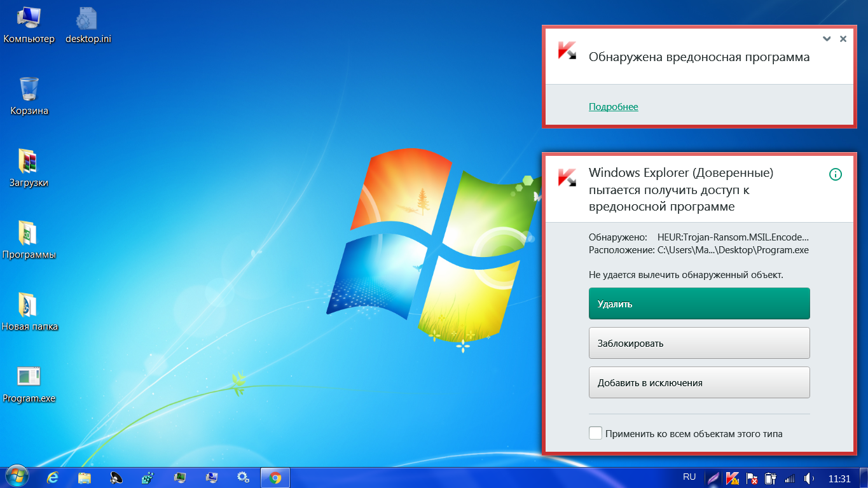This screenshot has height=488, width=868.
Task: Open Action Center flag tray icon
Action: coord(752,478)
